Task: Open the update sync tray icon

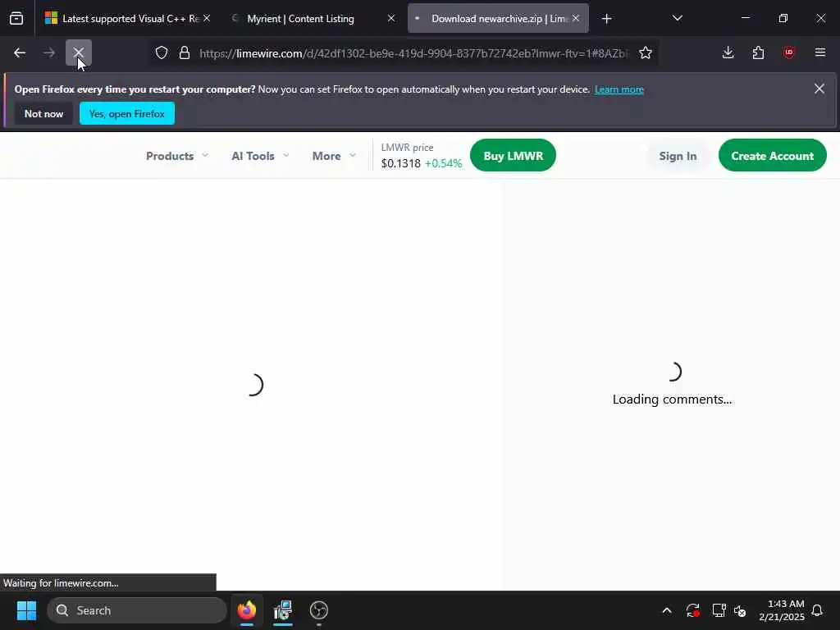Action: pos(692,610)
